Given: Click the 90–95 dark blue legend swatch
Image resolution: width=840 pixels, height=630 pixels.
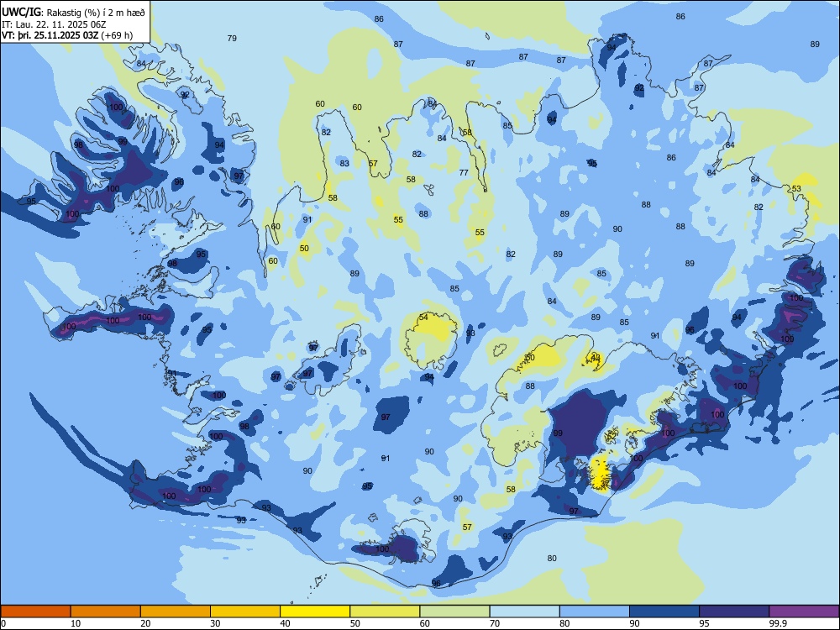Looking at the screenshot, I should pos(664,612).
